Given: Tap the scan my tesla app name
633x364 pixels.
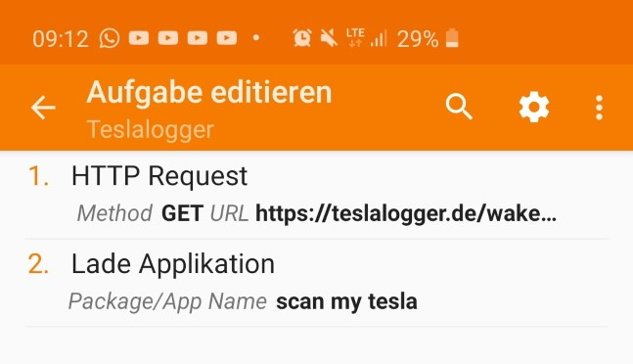Looking at the screenshot, I should pyautogui.click(x=346, y=301).
